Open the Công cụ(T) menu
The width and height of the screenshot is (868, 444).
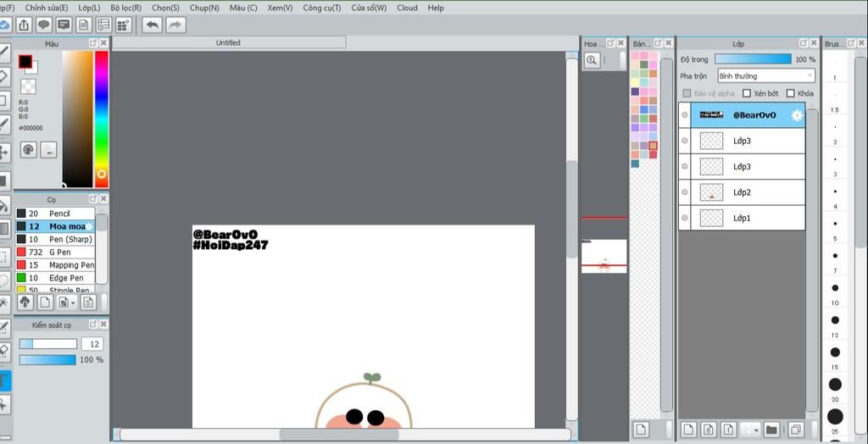[x=322, y=8]
